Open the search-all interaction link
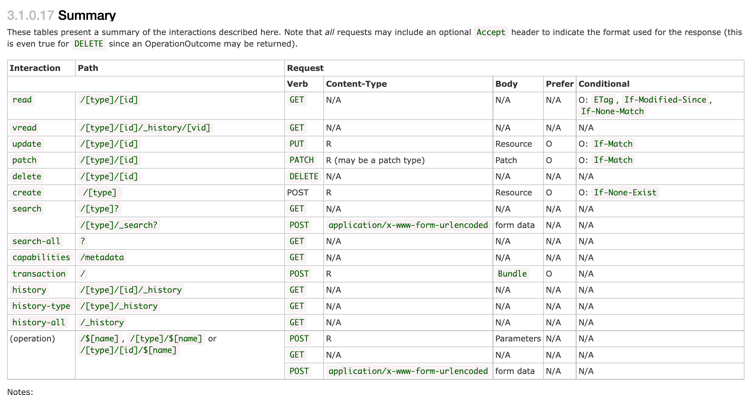754x395 pixels. coord(37,242)
